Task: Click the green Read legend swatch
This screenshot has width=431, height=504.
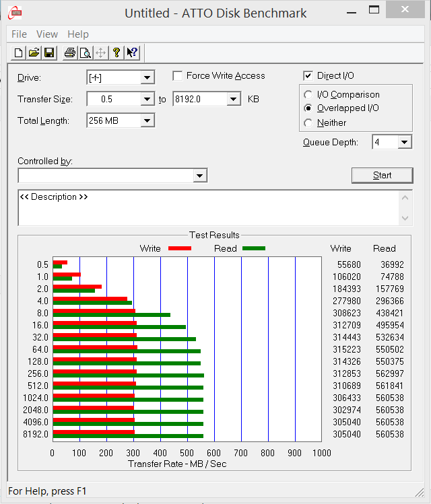Action: (254, 248)
